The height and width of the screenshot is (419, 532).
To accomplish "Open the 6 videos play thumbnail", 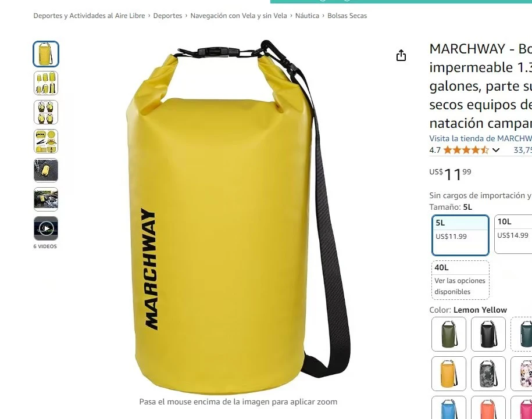I will click(46, 228).
